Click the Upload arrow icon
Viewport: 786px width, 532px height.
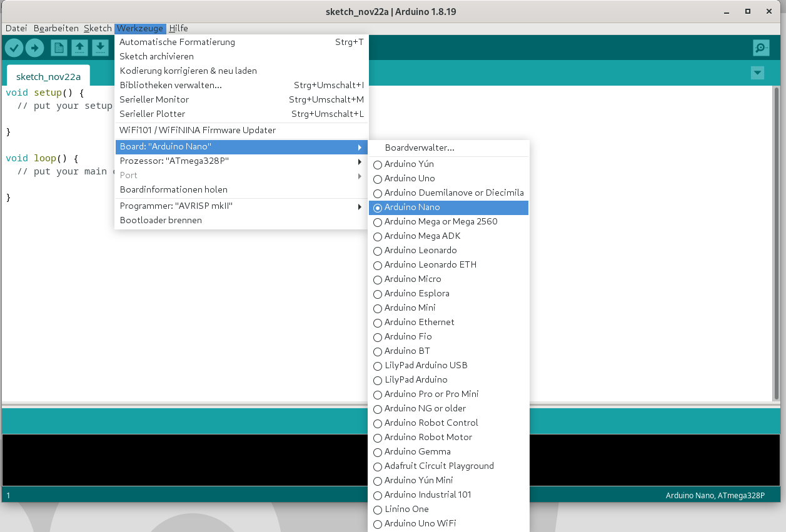coord(34,48)
